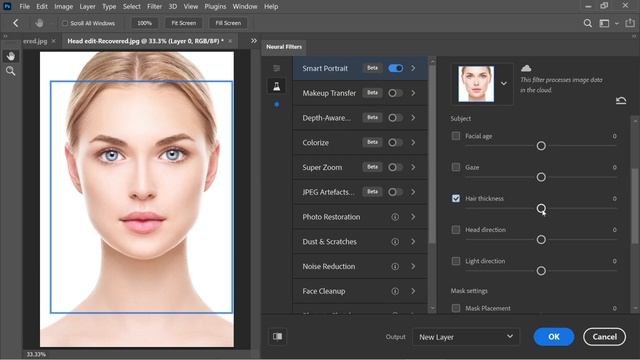Screen dimensions: 640x360
Task: Turn on the Super Zoom toggle
Action: (395, 167)
